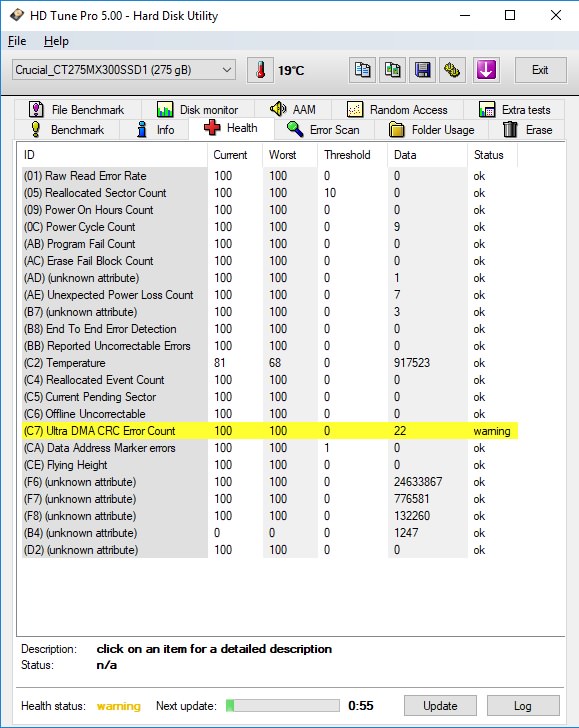Open the Error Scan tab
Image resolution: width=579 pixels, height=728 pixels.
click(324, 130)
